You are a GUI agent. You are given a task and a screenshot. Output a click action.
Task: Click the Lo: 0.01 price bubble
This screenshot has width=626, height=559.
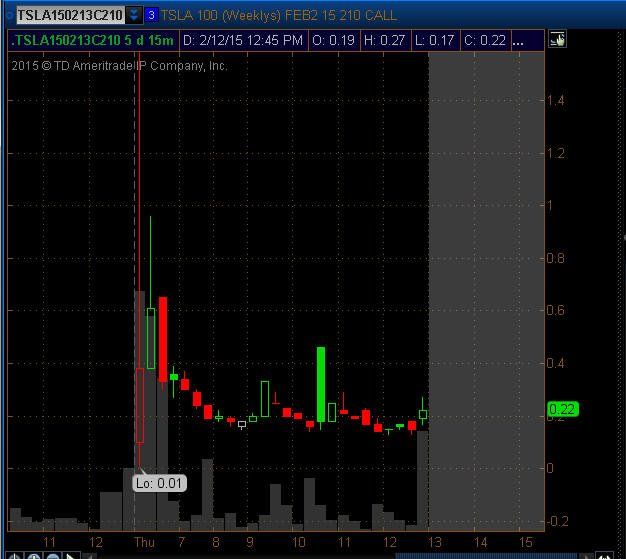pos(159,483)
